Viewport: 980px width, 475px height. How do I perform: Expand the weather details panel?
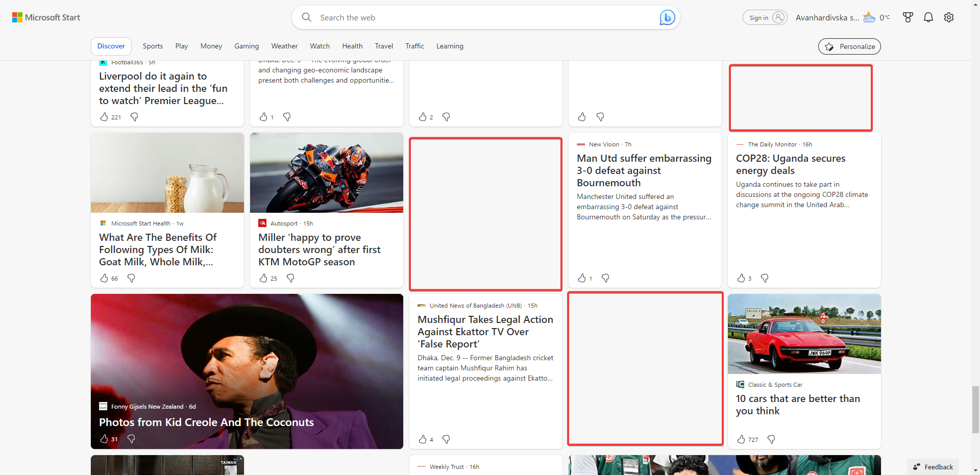coord(876,17)
